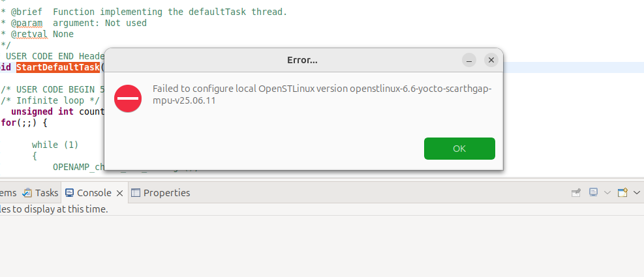The image size is (644, 277).
Task: Click the highlighted StartDefaultTask function name
Action: click(x=58, y=67)
